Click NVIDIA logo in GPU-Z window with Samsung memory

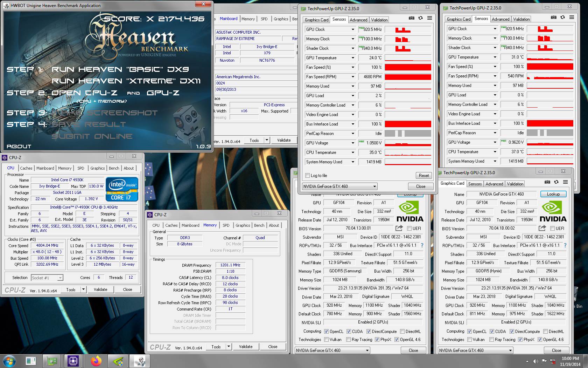pyautogui.click(x=410, y=212)
